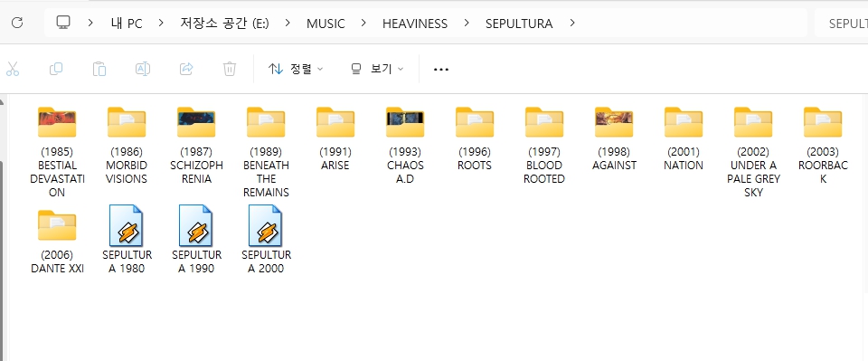This screenshot has height=361, width=868.
Task: Go to 내 PC in breadcrumb
Action: tap(127, 24)
